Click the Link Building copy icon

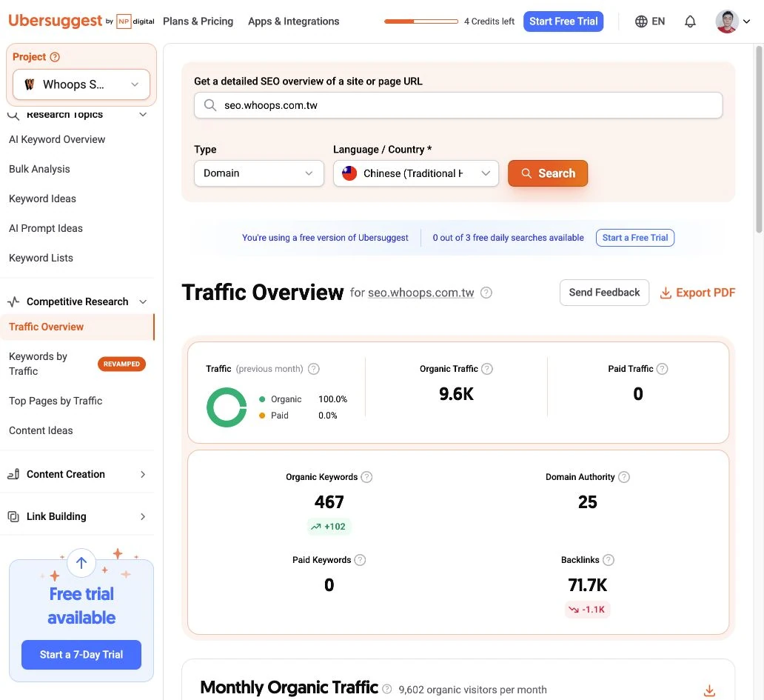(x=13, y=516)
